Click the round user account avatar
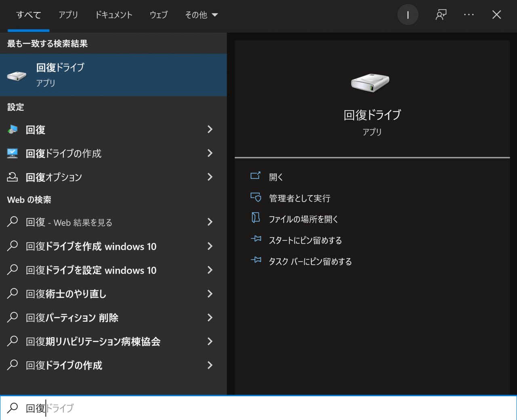 [x=408, y=15]
